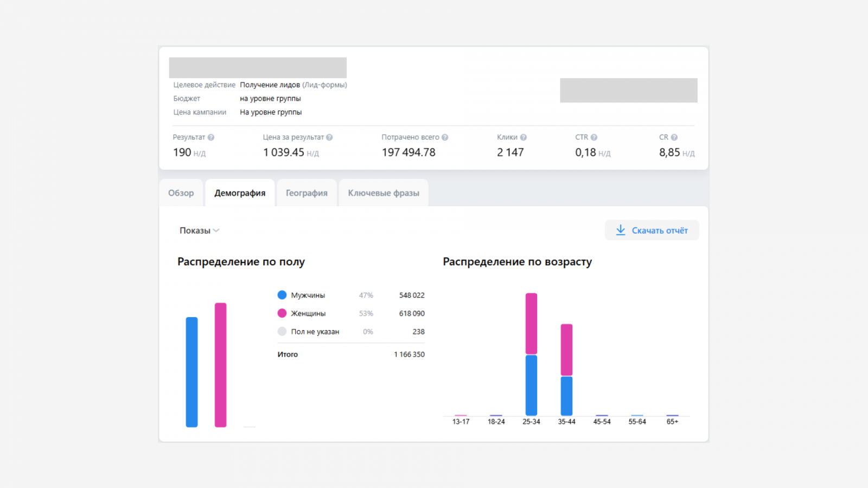The image size is (868, 488).
Task: Click the Скачать отчёт button
Action: pos(652,230)
